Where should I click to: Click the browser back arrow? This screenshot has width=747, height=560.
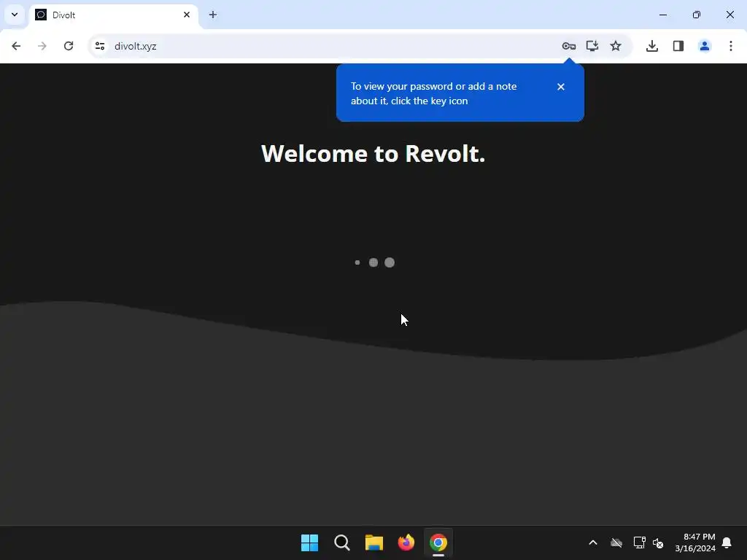[16, 46]
